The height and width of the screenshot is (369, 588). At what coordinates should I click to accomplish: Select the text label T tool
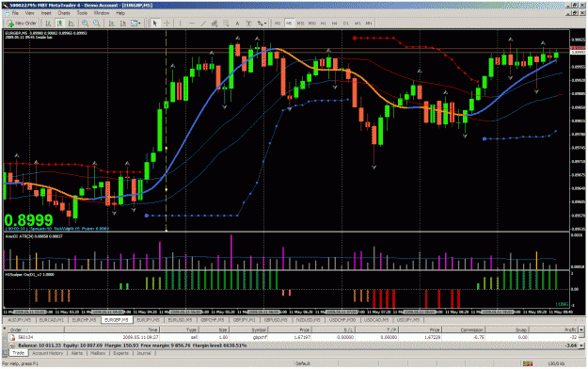click(x=248, y=24)
